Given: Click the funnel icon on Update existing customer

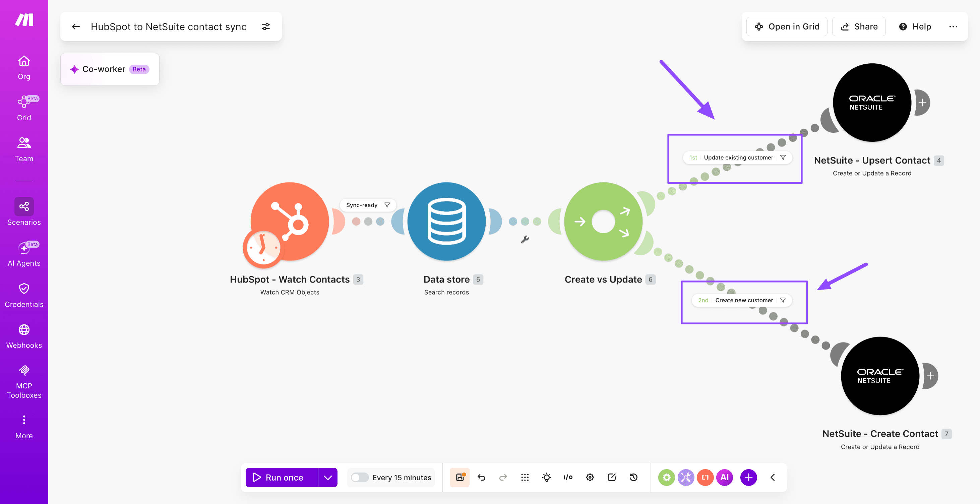Looking at the screenshot, I should (x=783, y=157).
